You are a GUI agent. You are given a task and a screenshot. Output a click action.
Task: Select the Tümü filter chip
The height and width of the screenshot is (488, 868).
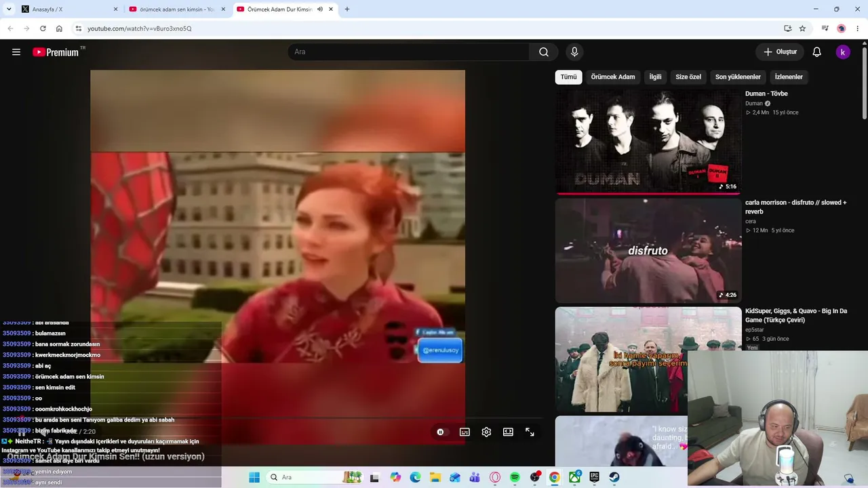568,77
